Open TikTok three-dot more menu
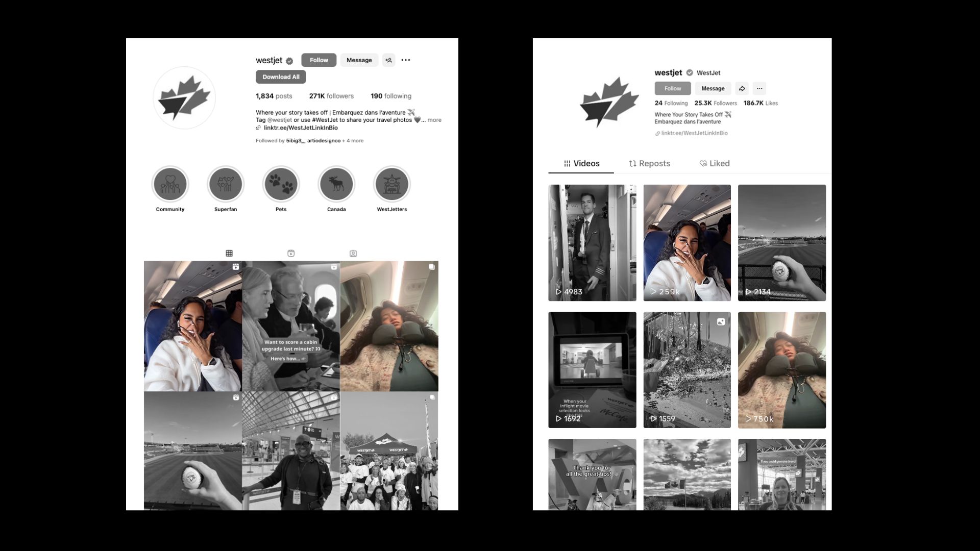 point(759,88)
